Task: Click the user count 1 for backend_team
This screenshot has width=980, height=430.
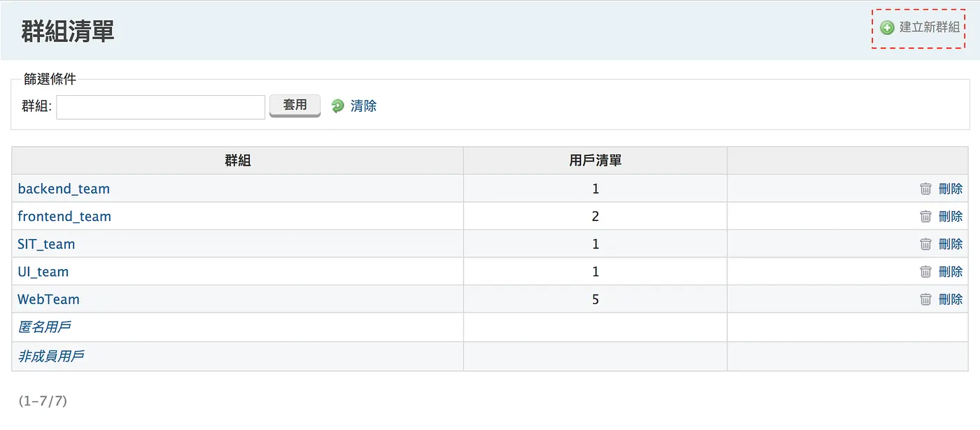Action: (596, 189)
